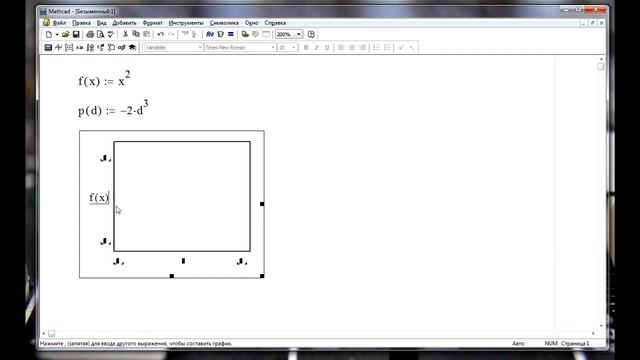
Task: Open the Calculator palette icon
Action: click(x=48, y=48)
